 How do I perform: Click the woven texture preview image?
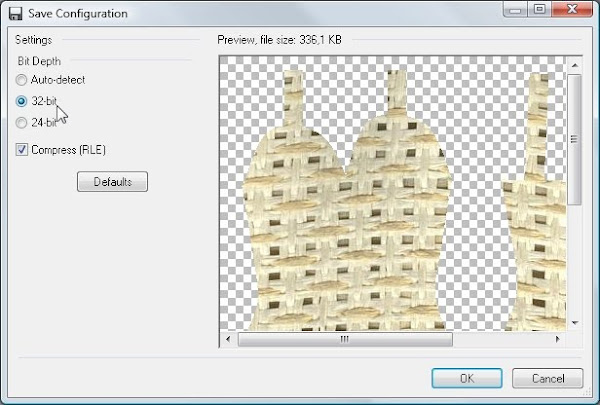pyautogui.click(x=393, y=193)
